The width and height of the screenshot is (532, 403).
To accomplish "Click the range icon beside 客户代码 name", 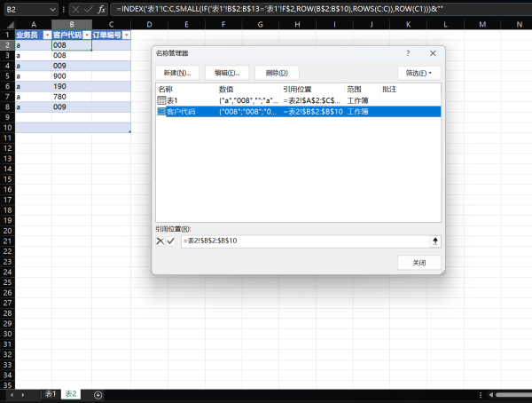I will click(x=161, y=112).
